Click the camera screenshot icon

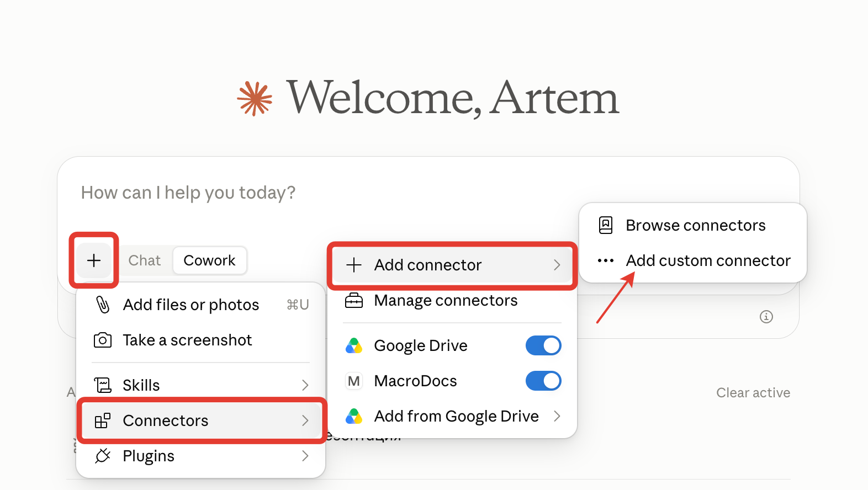pos(103,340)
